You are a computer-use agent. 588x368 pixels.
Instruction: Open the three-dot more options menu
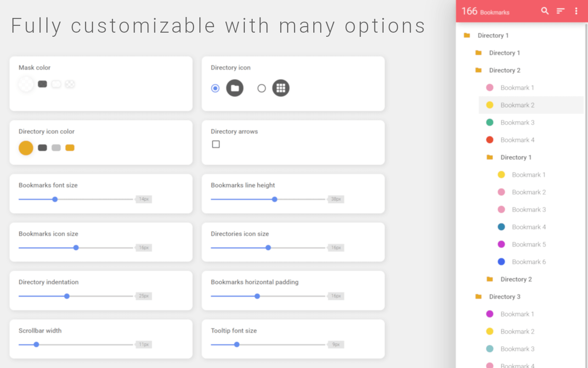[576, 11]
